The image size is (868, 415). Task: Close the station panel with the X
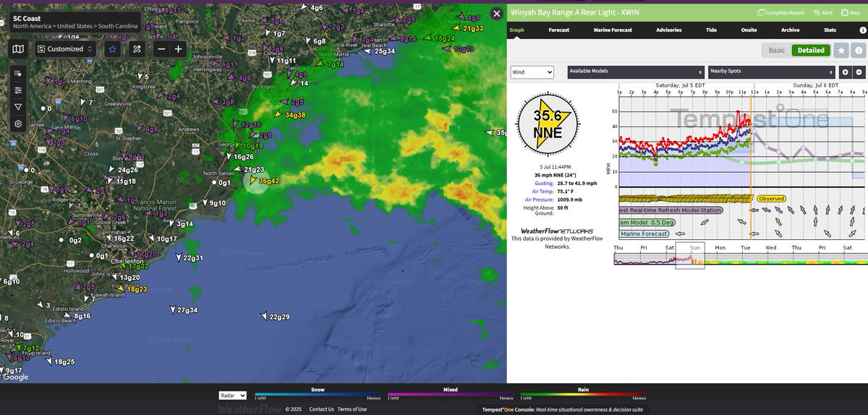pos(496,13)
